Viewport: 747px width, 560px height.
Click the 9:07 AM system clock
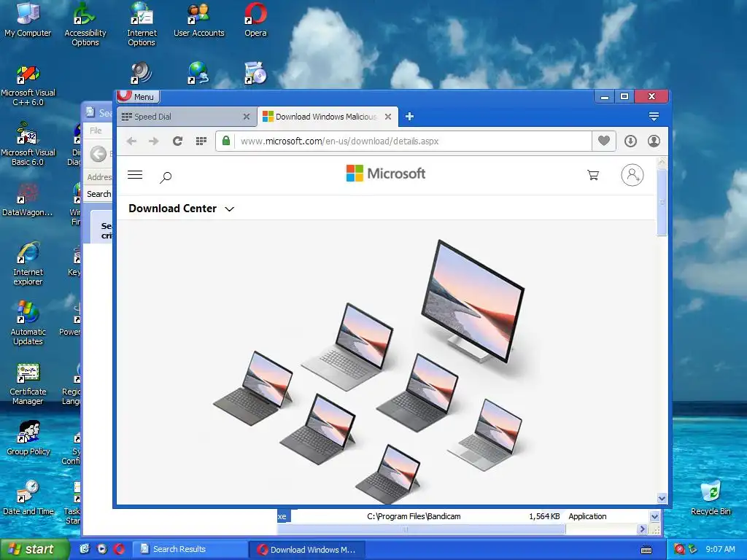coord(720,550)
